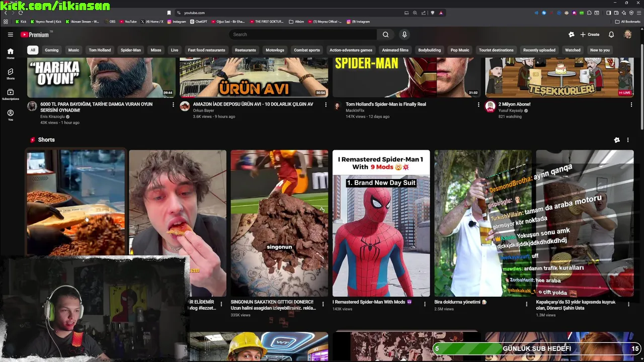Open options menu for Shorts section header
Viewport: 644px width, 362px height.
click(627, 140)
